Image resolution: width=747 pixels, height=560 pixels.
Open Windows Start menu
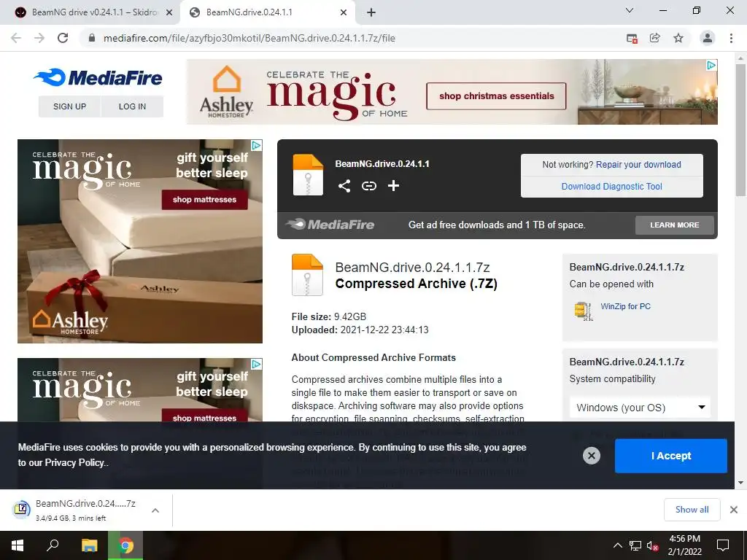(18, 545)
